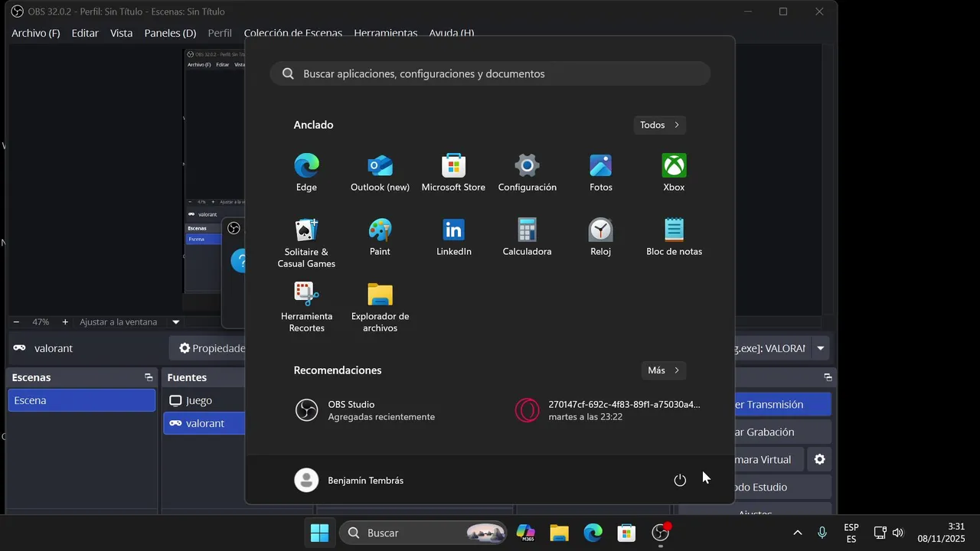Viewport: 980px width, 551px height.
Task: Focus the Start menu search field
Action: 490,73
